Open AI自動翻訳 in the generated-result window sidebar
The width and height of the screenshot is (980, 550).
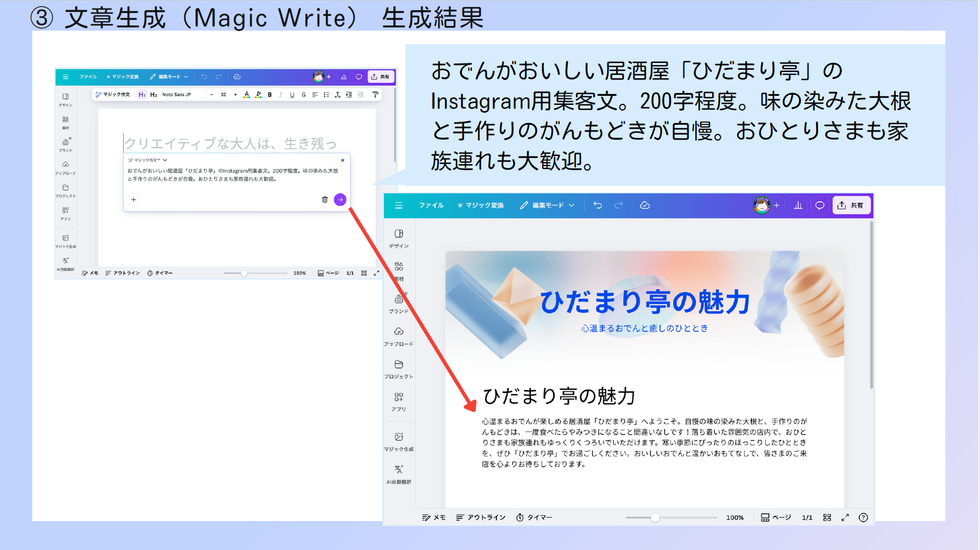coord(399,474)
